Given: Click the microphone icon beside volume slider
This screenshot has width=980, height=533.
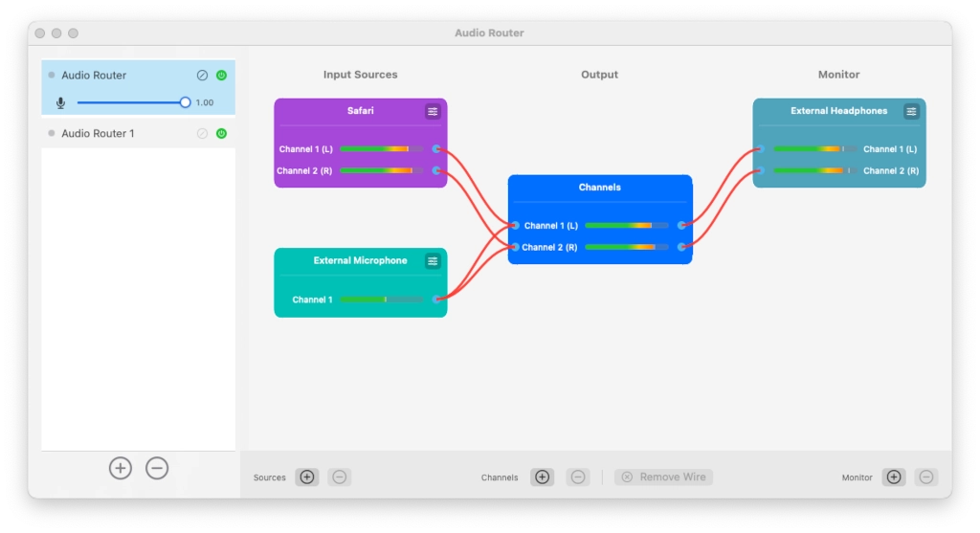Looking at the screenshot, I should [60, 102].
